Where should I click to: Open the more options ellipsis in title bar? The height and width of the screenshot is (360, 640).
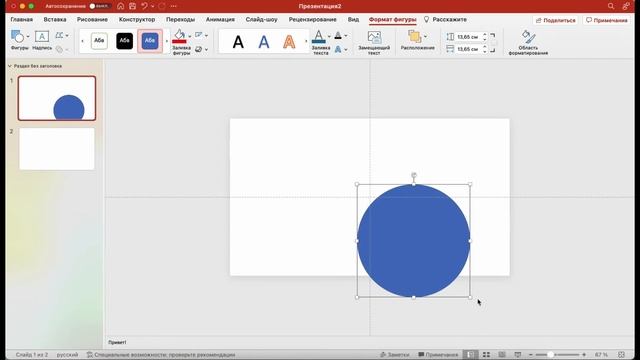(174, 6)
